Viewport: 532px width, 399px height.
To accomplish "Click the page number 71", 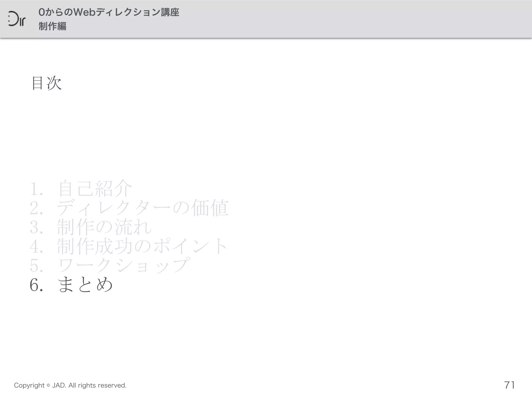I will (x=509, y=385).
